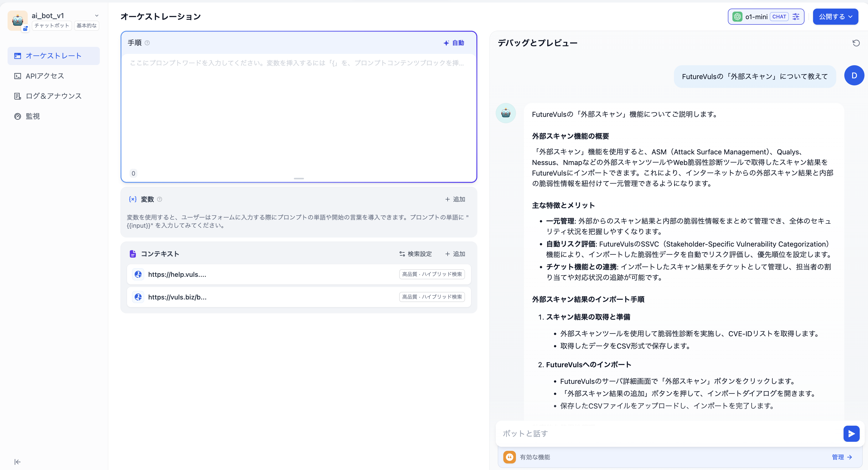Open the o1-mini model selector
The image size is (868, 470).
click(x=756, y=16)
